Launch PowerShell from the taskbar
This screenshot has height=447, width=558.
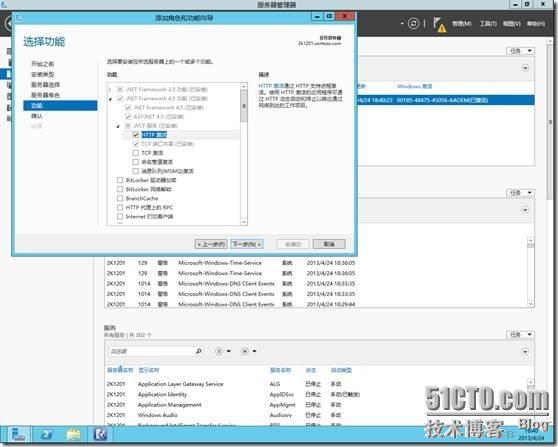46,435
